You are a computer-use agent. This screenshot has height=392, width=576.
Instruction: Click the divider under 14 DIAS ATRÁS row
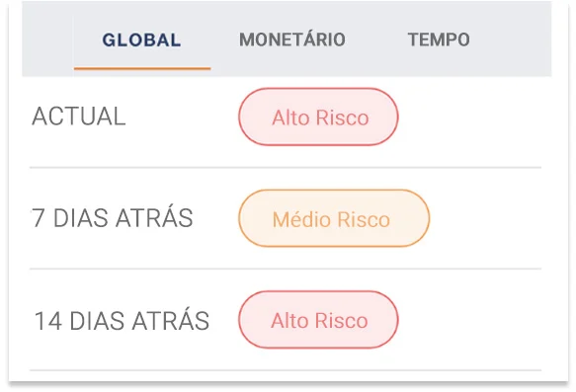pos(286,370)
